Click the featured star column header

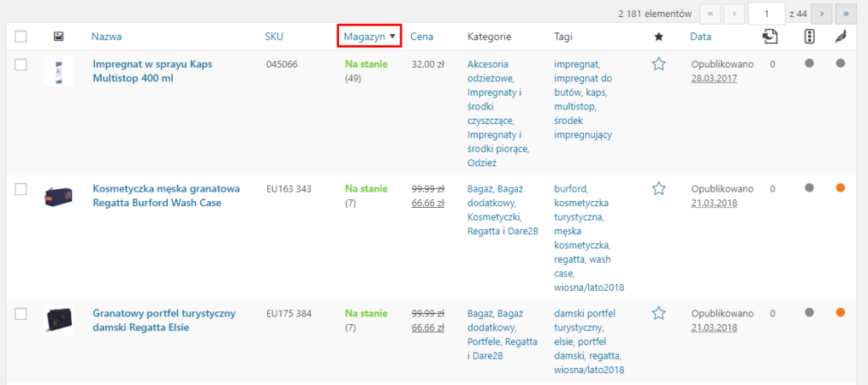tap(659, 36)
